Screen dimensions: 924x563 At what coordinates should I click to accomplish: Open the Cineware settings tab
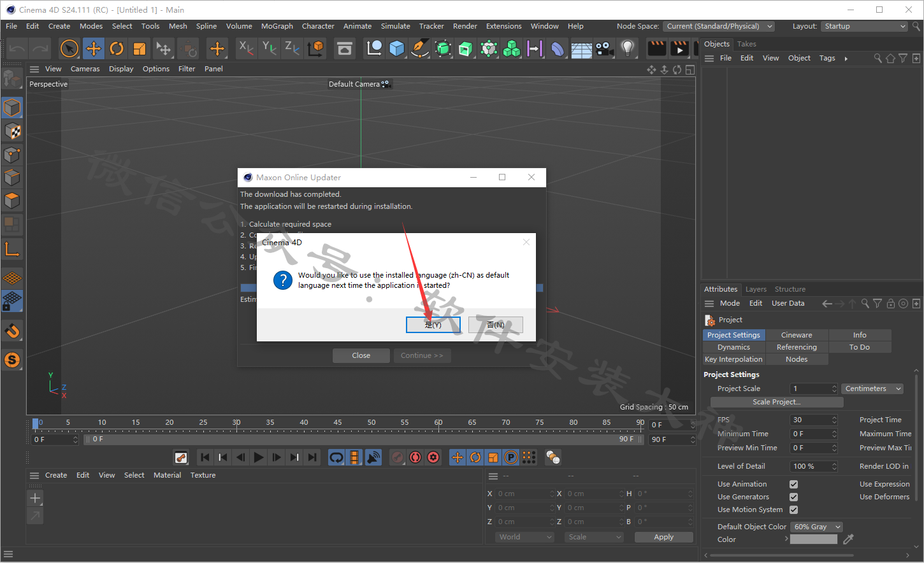(x=797, y=335)
